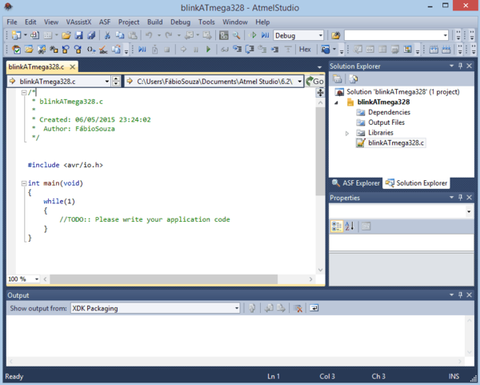The width and height of the screenshot is (480, 385).
Task: Click the Property Pages icon in Properties panel
Action: (366, 226)
